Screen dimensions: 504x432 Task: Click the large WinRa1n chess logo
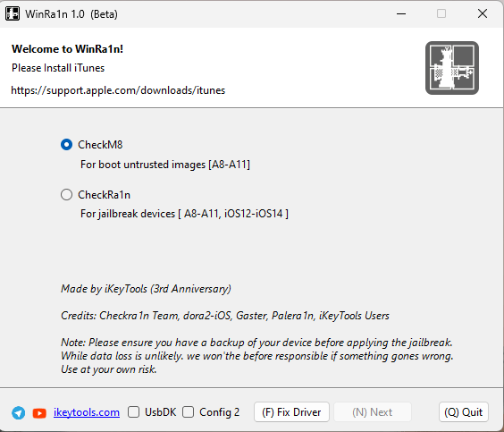(452, 68)
